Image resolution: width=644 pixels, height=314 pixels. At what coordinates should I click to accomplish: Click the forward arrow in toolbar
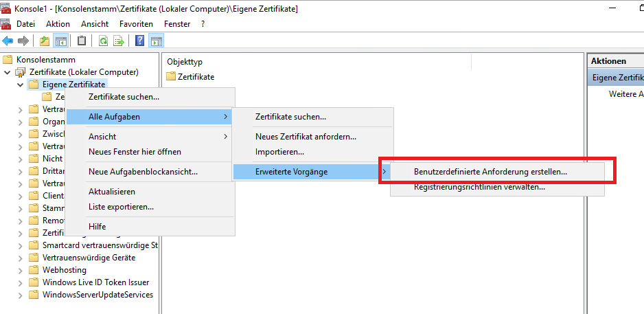click(23, 41)
